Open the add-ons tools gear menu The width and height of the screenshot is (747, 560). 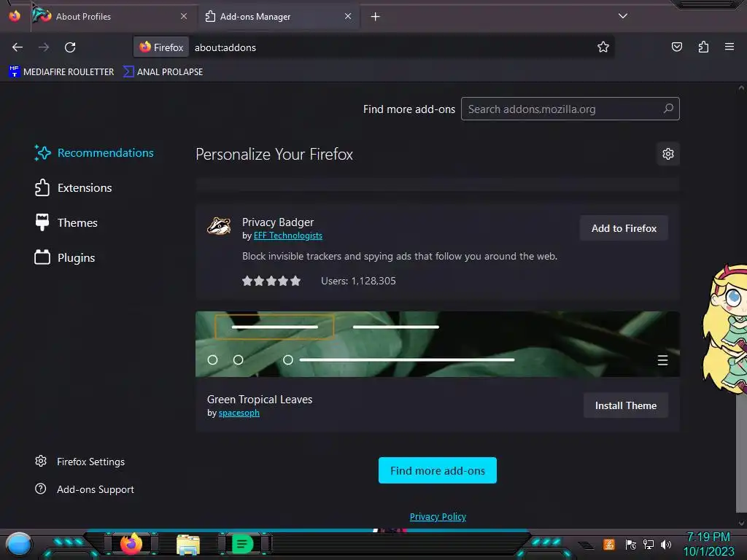tap(668, 154)
